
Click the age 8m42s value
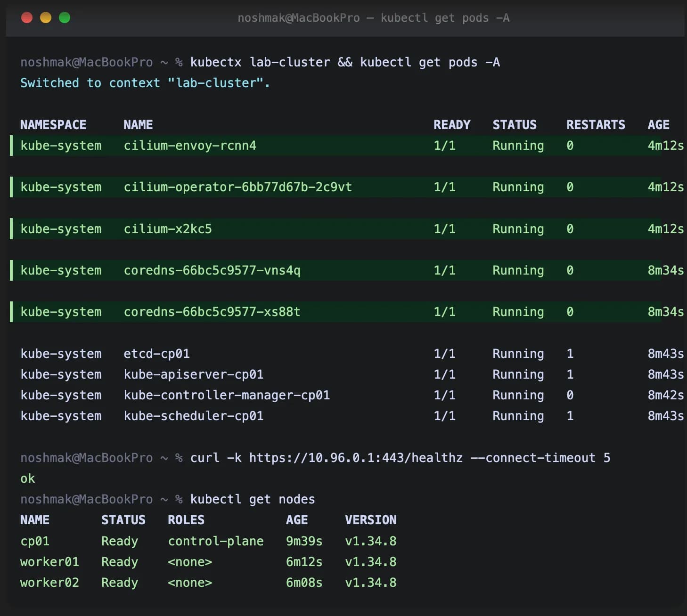coord(665,395)
